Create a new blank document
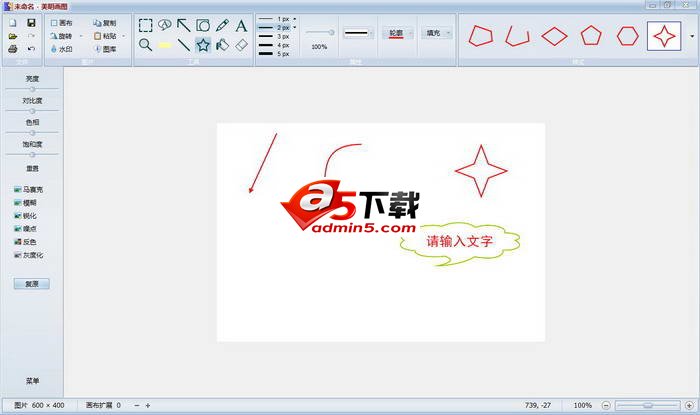Image resolution: width=700 pixels, height=415 pixels. pyautogui.click(x=13, y=23)
